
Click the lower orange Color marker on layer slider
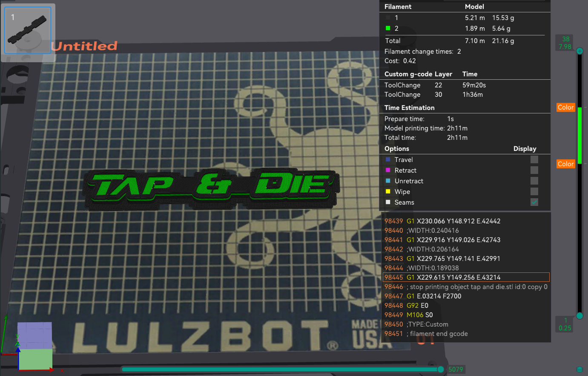(x=565, y=164)
